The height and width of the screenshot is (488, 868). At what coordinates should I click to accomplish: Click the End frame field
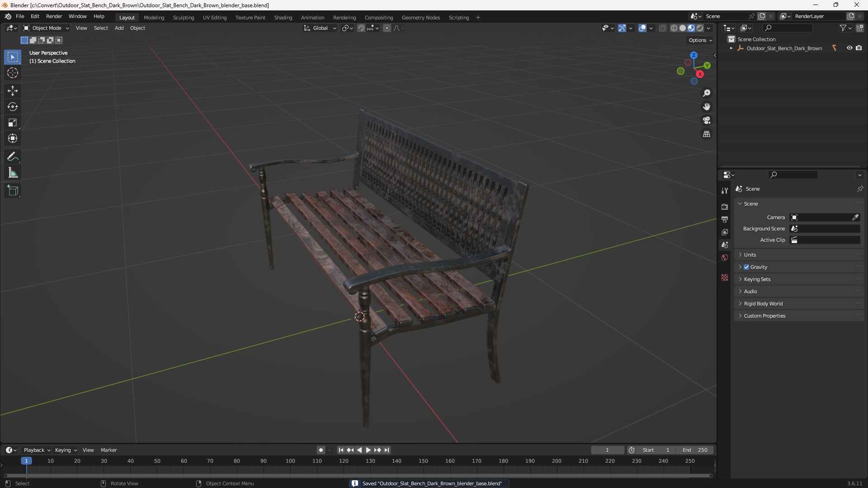pos(695,450)
